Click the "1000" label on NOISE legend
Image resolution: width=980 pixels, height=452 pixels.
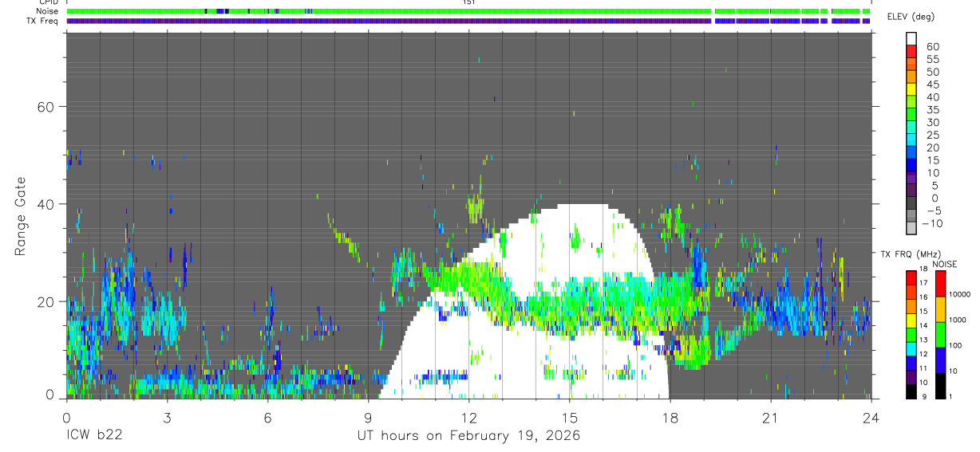pyautogui.click(x=958, y=320)
